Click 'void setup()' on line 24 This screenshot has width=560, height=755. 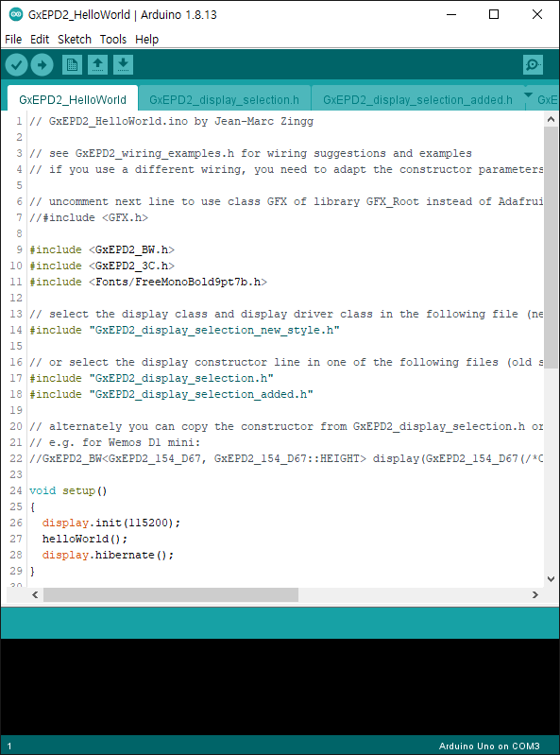pyautogui.click(x=68, y=490)
